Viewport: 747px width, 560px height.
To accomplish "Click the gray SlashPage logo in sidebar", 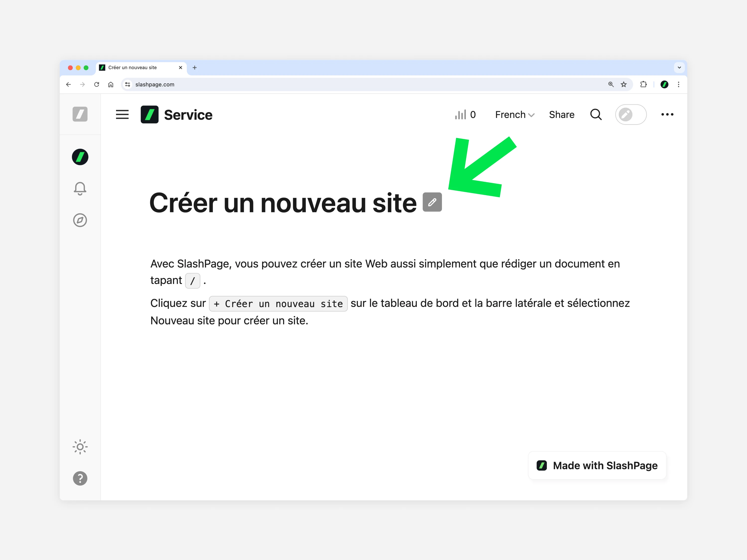I will point(80,114).
